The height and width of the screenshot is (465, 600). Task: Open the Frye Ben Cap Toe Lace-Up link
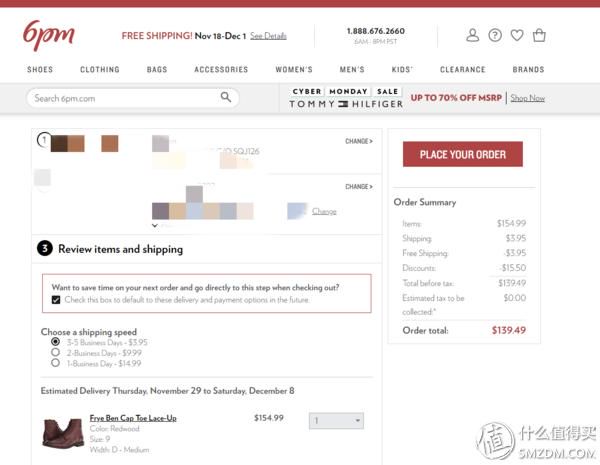(133, 418)
